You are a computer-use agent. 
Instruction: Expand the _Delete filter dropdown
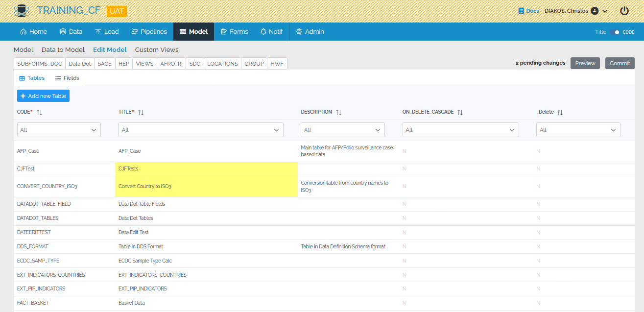pyautogui.click(x=578, y=130)
